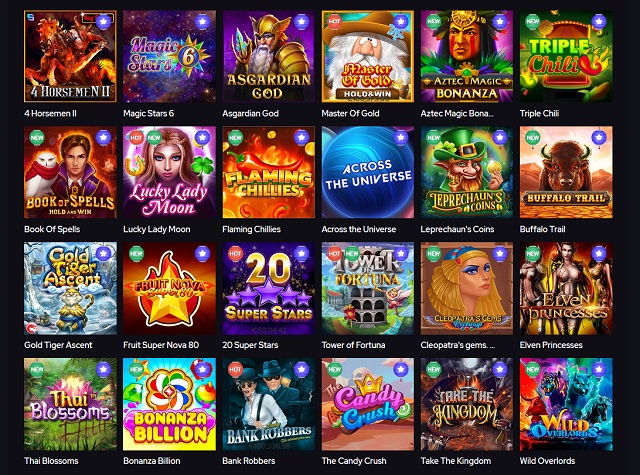The height and width of the screenshot is (475, 640).
Task: Click the Flaming Chillies title link
Action: click(x=251, y=229)
